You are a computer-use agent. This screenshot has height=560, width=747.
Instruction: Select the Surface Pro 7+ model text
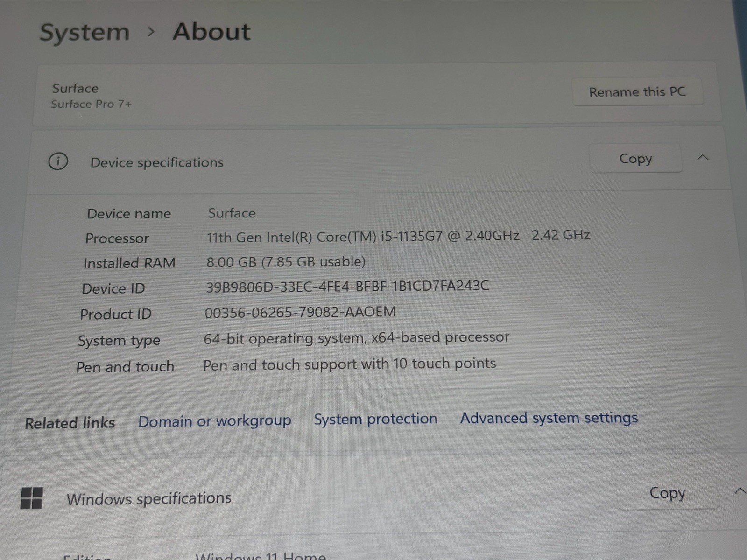pyautogui.click(x=92, y=104)
